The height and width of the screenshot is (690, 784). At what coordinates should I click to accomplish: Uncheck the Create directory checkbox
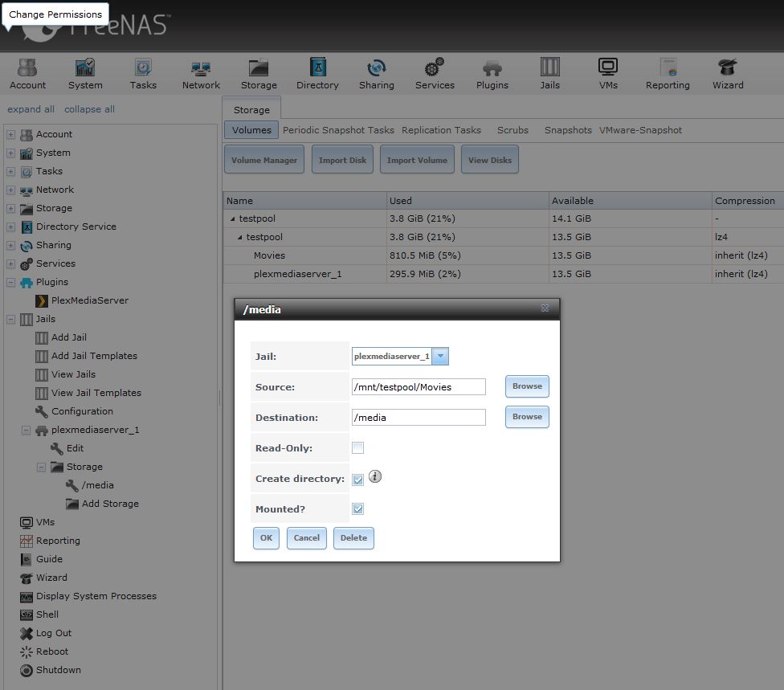(x=358, y=480)
